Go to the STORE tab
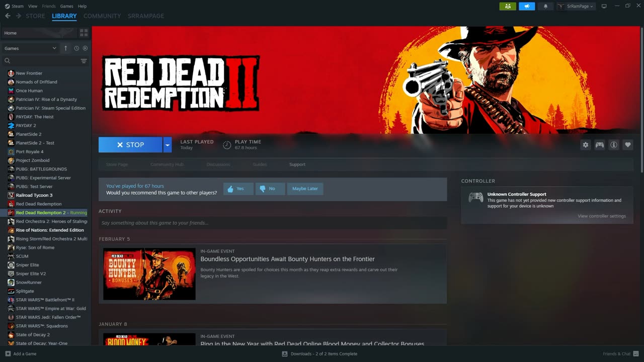644x362 pixels. 35,16
